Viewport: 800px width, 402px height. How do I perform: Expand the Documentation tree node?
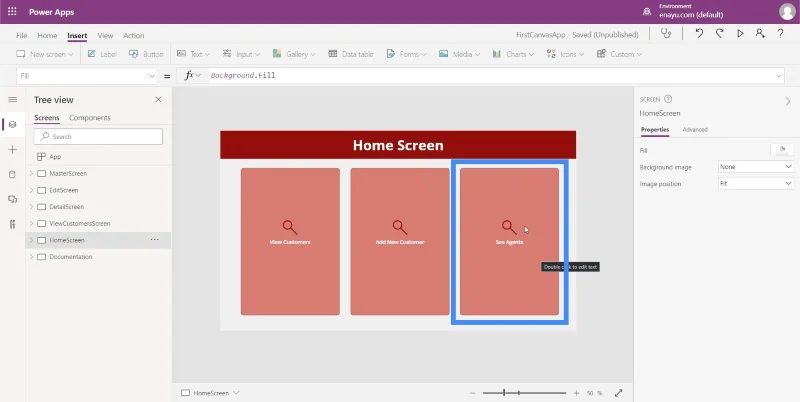pos(31,257)
